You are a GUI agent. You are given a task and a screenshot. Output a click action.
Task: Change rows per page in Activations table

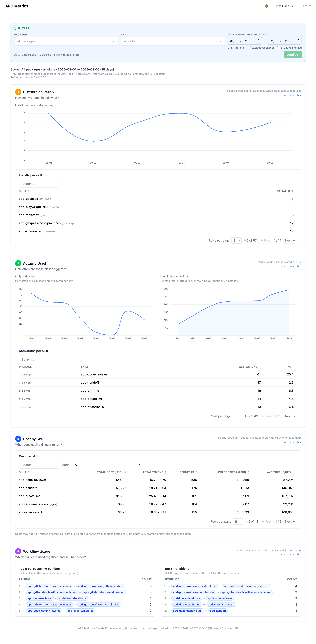(x=238, y=416)
